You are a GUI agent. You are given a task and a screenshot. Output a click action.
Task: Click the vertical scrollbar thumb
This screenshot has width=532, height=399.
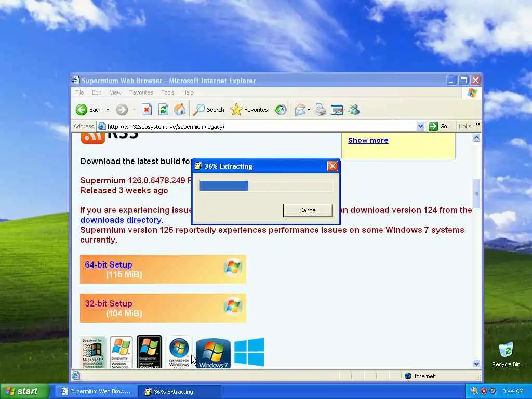click(477, 194)
